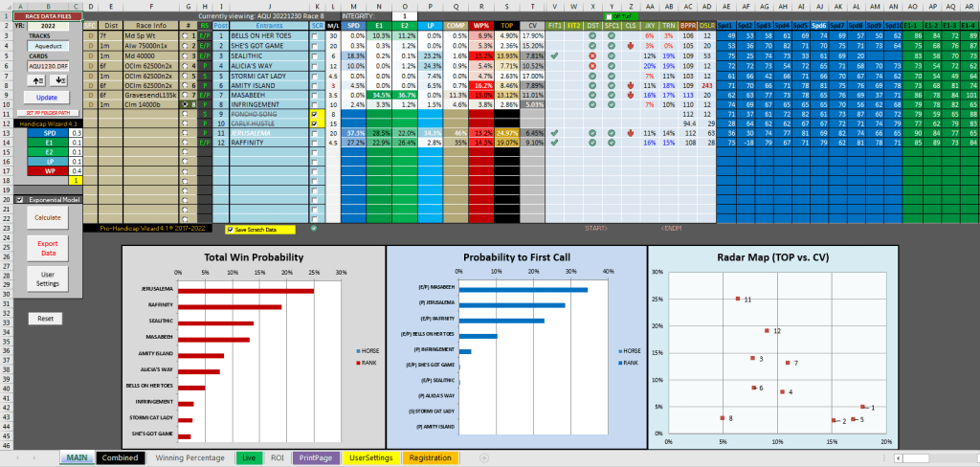Screen dimensions: 980x467
Task: Select race 8 radio button
Action: click(186, 104)
